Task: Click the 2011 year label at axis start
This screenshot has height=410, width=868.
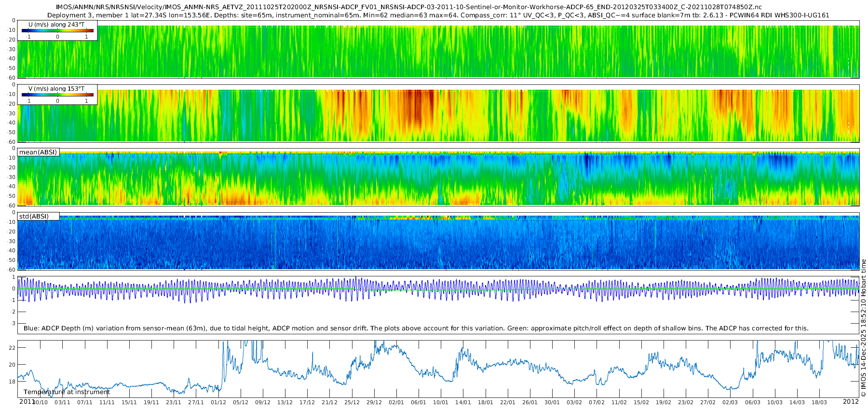Action: (x=27, y=402)
